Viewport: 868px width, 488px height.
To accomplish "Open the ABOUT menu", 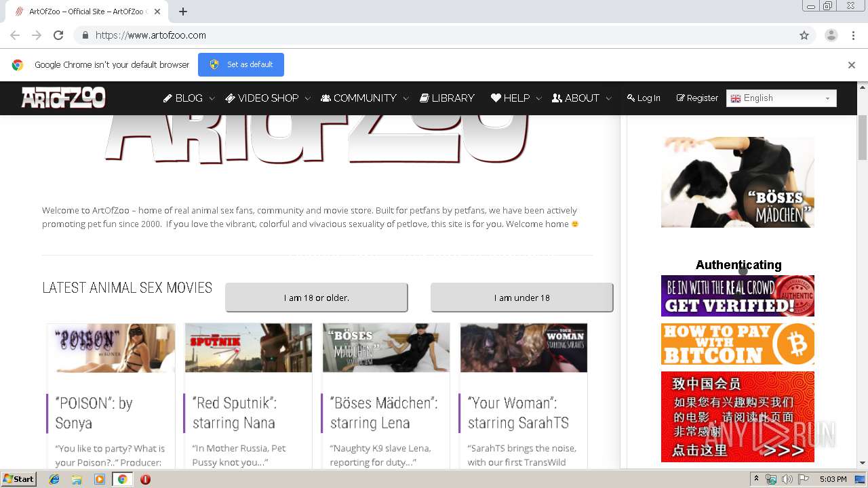I will coord(576,98).
